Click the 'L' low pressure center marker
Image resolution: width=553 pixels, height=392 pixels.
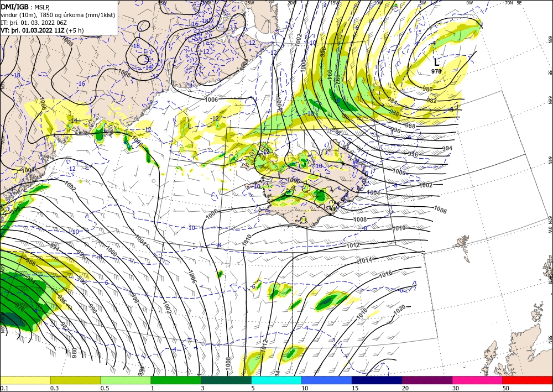[437, 62]
